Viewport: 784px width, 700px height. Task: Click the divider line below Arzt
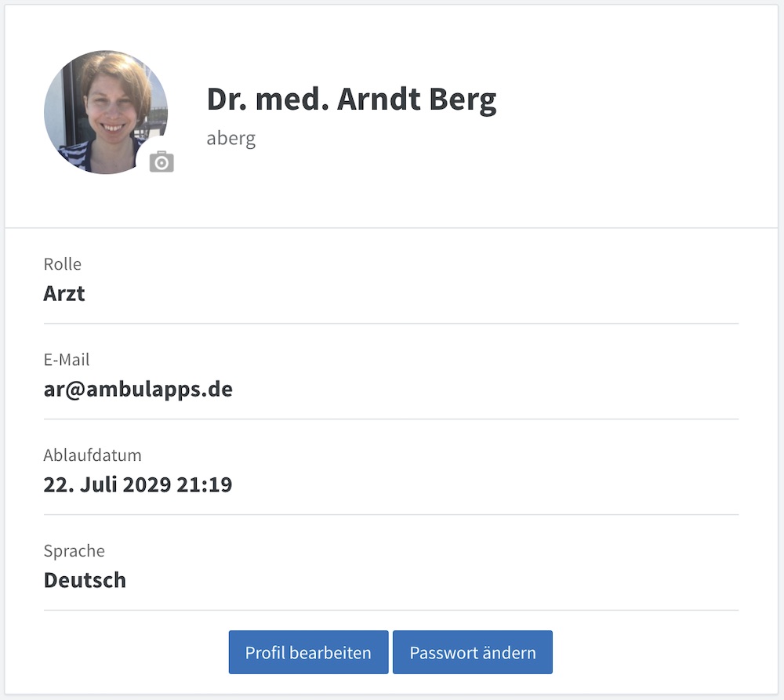[391, 324]
